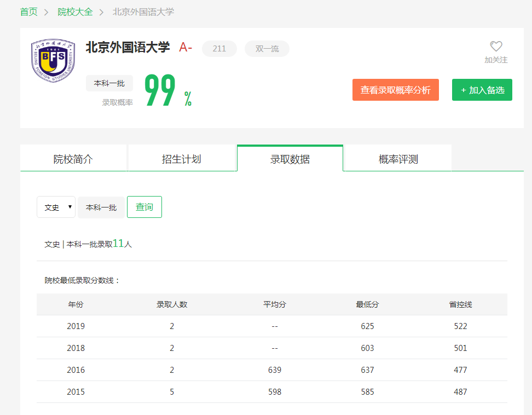
Task: Click the 501 provincial line cell
Action: coord(460,348)
